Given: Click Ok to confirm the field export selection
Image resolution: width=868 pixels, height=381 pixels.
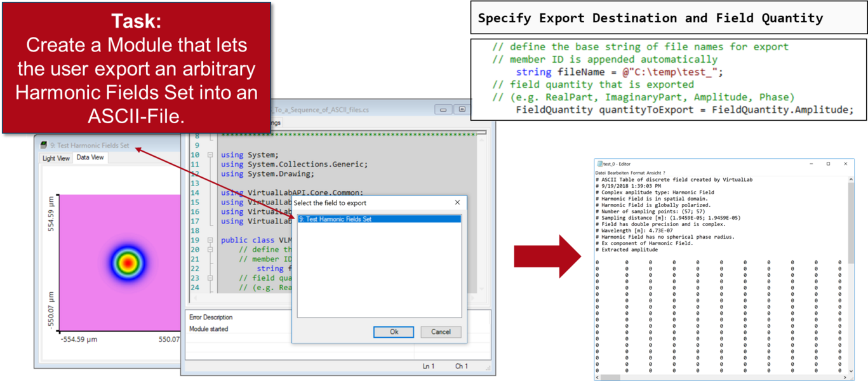Looking at the screenshot, I should coord(394,331).
